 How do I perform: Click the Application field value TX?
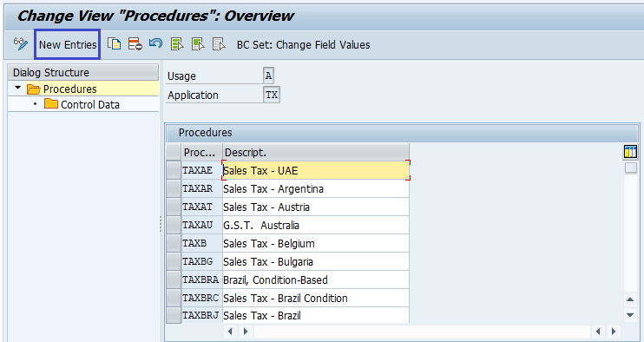click(x=272, y=95)
